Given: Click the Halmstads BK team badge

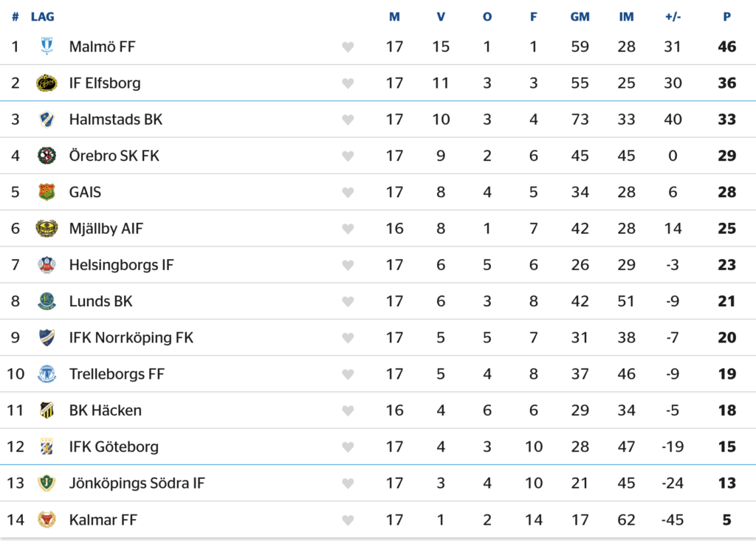Looking at the screenshot, I should coord(47,120).
